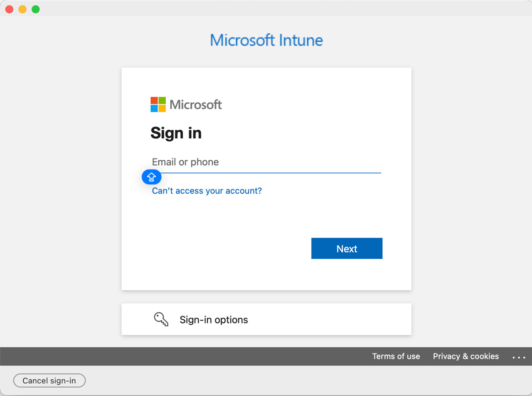
Task: Open the Terms of use link
Action: [x=396, y=356]
